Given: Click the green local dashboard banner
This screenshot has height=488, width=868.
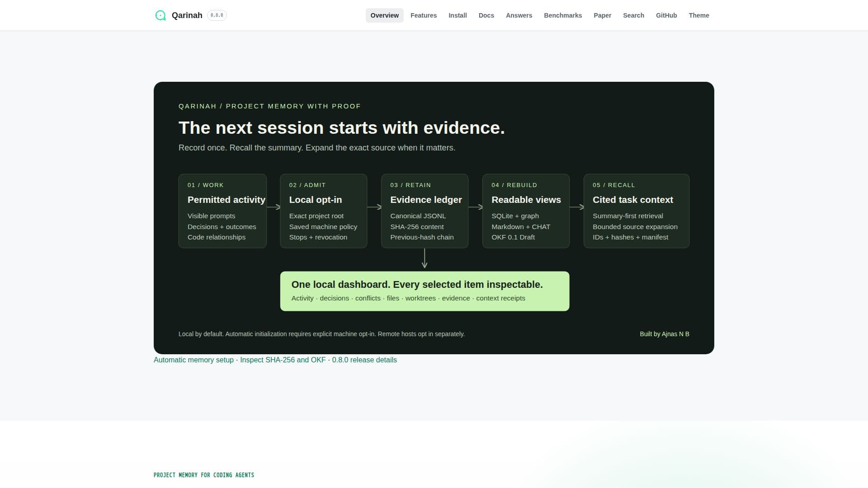Looking at the screenshot, I should point(425,291).
